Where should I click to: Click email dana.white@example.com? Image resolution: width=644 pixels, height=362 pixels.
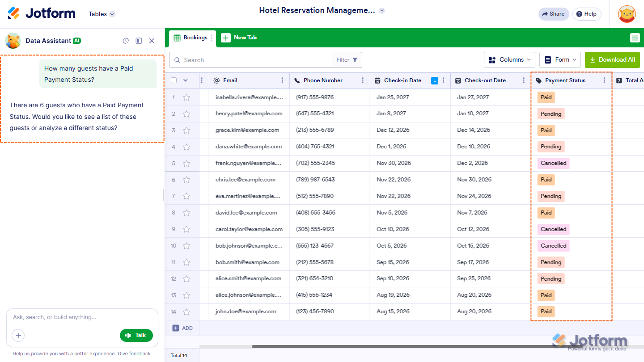tap(249, 147)
